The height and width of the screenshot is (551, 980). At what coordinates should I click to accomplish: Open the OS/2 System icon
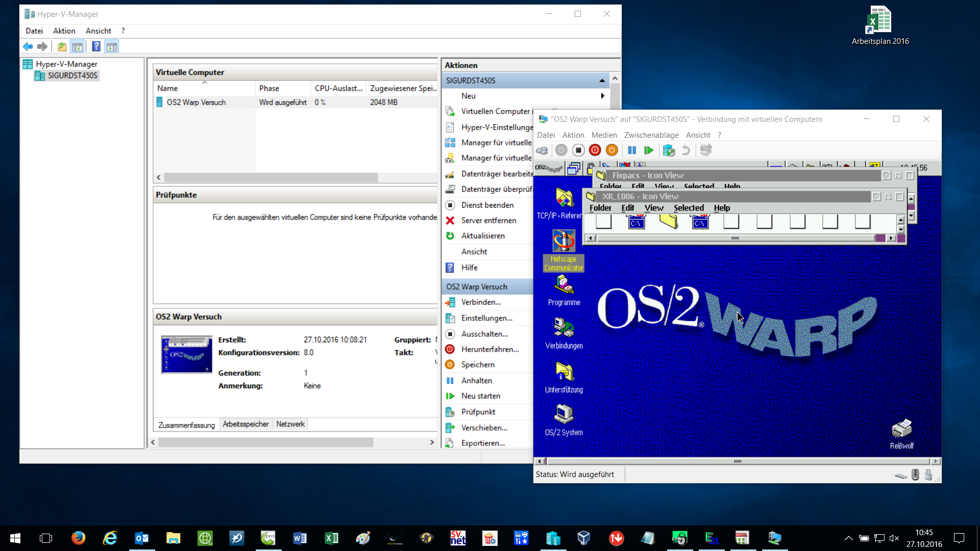click(x=563, y=420)
